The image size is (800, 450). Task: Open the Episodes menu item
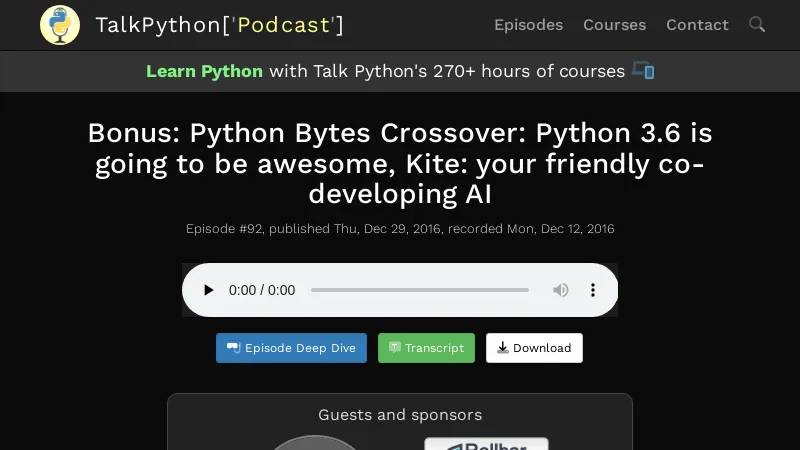click(528, 25)
